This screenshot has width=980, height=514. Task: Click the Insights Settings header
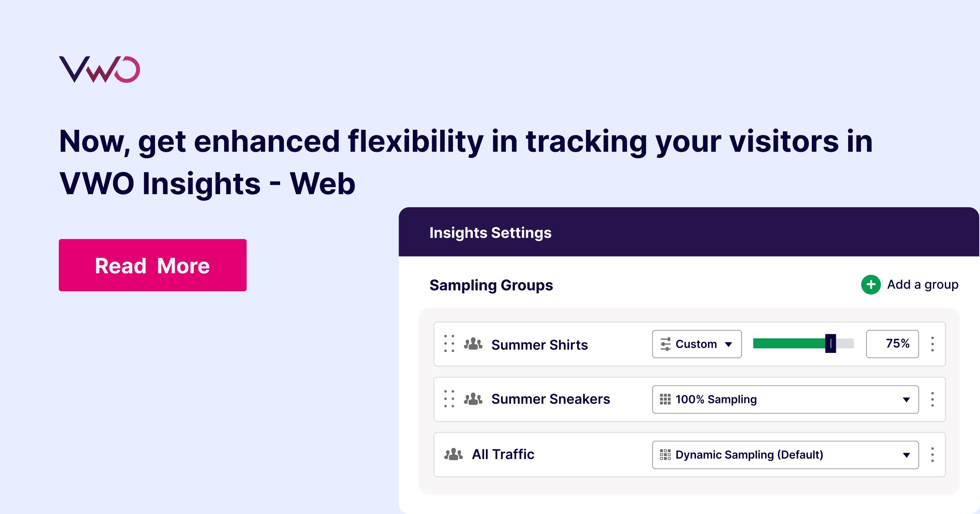[490, 233]
